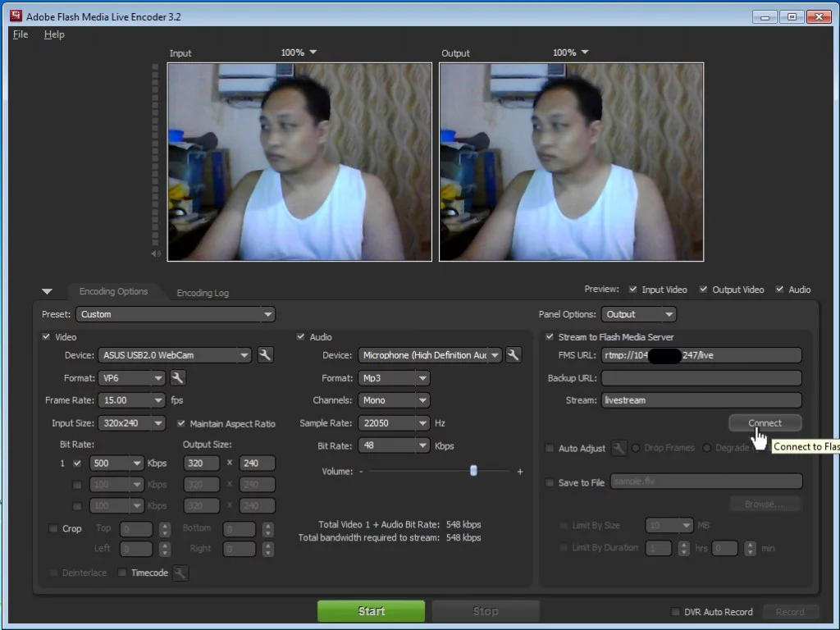The width and height of the screenshot is (840, 630).
Task: Switch to the Encoding Options tab
Action: (113, 291)
